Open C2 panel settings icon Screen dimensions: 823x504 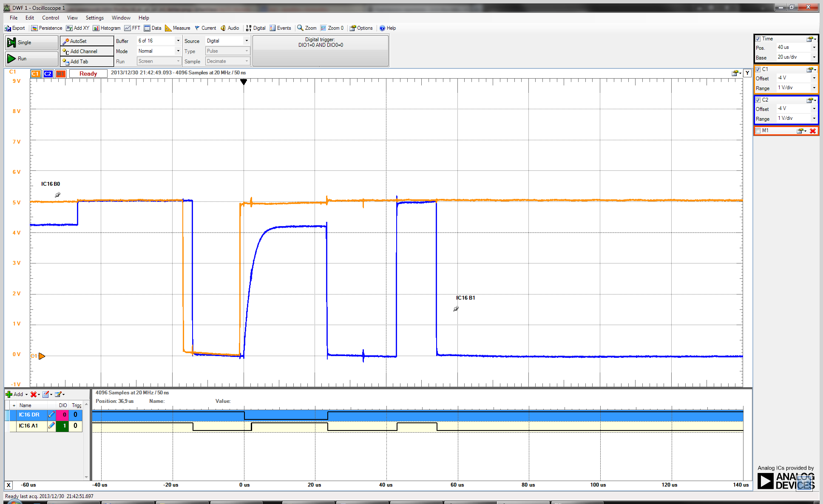click(812, 100)
